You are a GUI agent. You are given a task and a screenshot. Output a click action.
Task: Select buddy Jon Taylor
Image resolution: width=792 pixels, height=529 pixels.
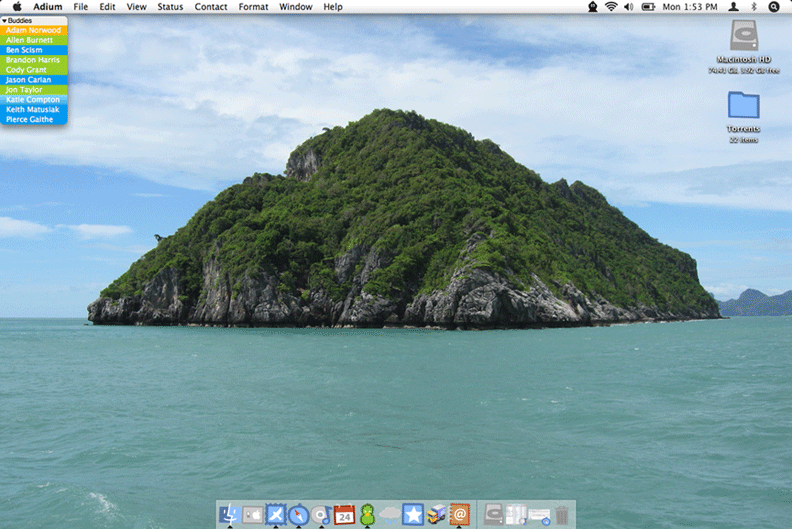click(34, 89)
